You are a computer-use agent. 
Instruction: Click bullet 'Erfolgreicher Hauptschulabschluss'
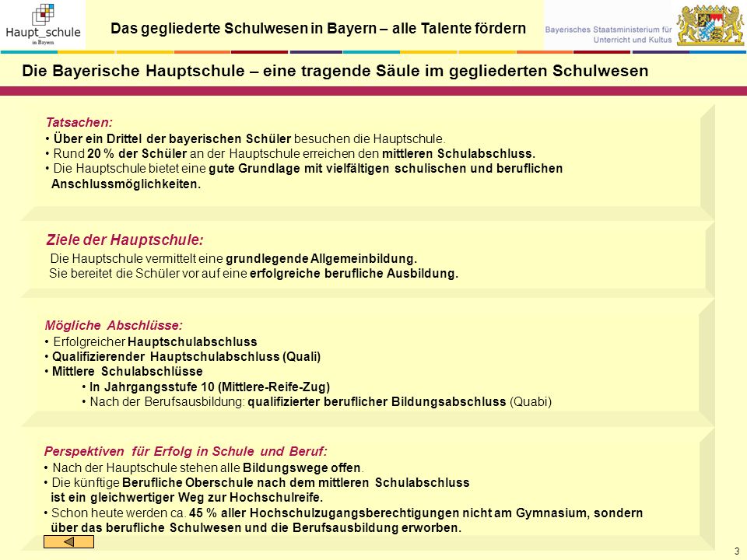(151, 342)
